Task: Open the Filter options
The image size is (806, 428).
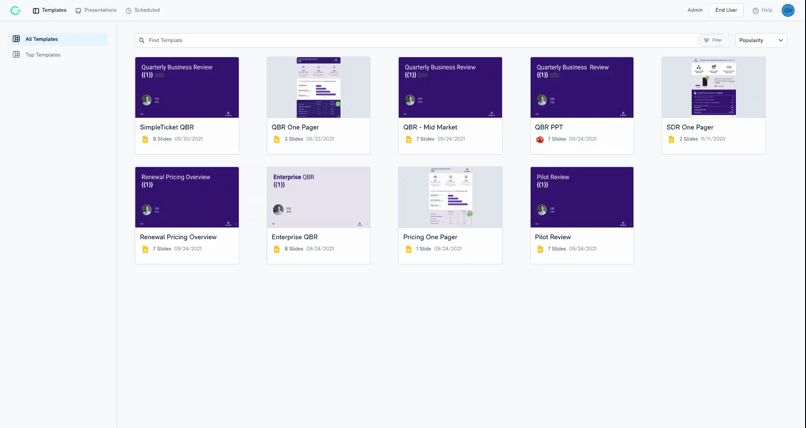Action: [712, 40]
